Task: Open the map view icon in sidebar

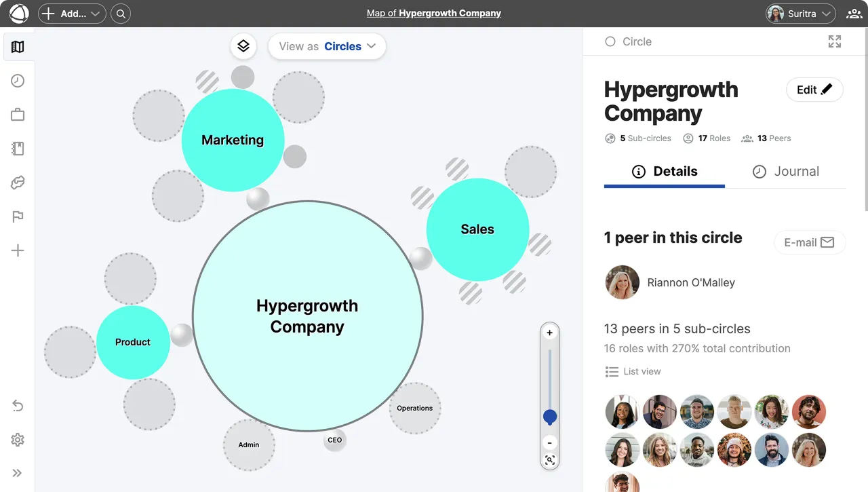Action: click(x=18, y=47)
